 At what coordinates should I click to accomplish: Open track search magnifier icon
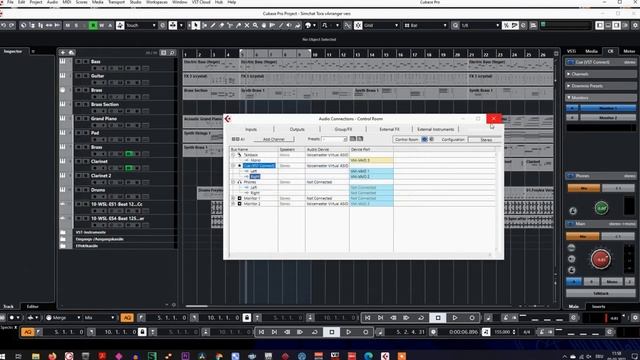pos(172,53)
